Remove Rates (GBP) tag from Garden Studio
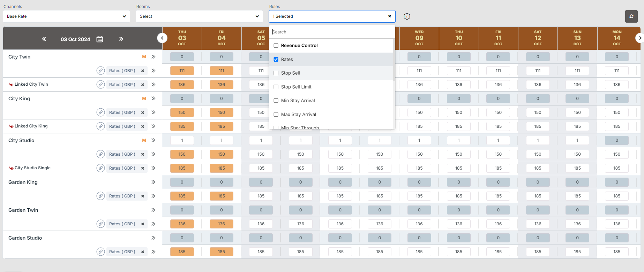This screenshot has height=272, width=644. pos(143,252)
